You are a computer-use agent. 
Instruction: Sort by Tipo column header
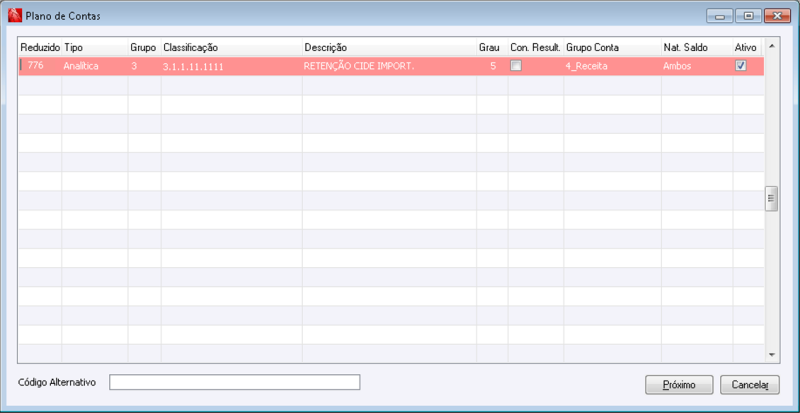(x=95, y=47)
